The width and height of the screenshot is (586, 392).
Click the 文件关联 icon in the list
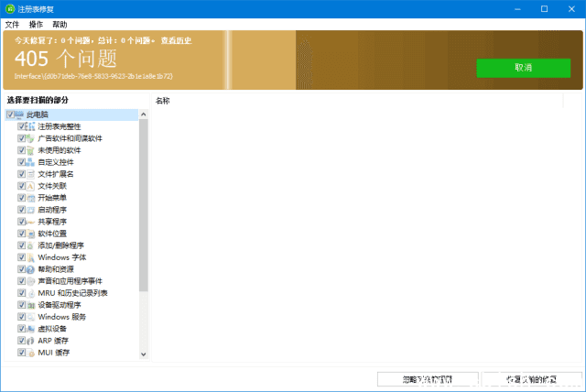coord(30,186)
